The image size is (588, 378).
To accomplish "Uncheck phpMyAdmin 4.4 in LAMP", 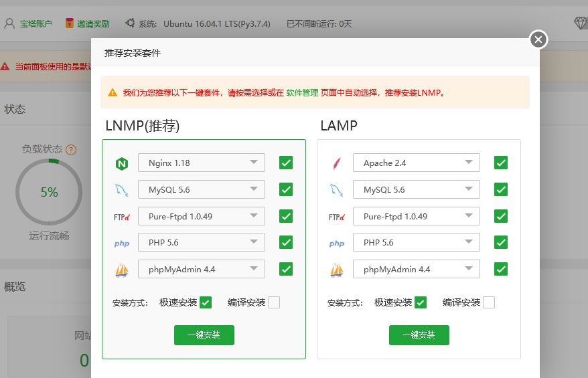I will coord(501,269).
